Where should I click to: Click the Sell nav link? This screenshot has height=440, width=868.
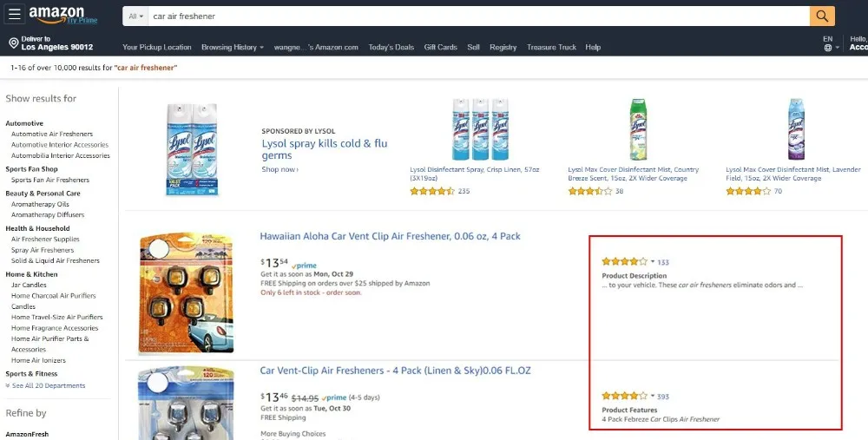473,48
